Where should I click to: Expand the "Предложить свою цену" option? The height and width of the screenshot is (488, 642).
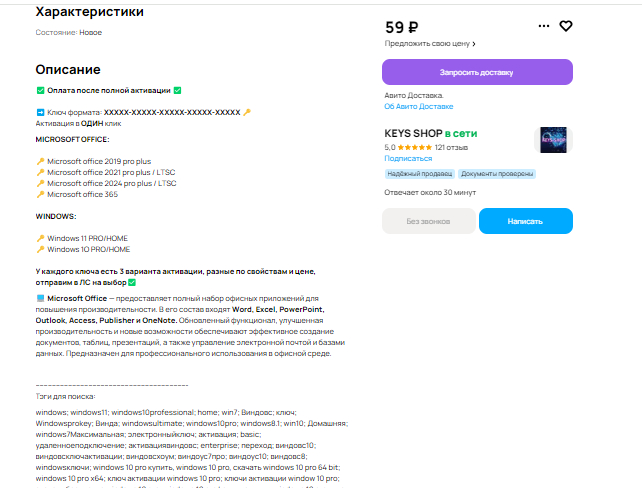coord(430,44)
